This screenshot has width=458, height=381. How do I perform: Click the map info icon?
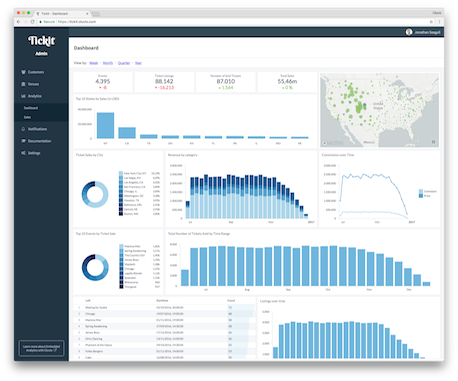(x=433, y=142)
